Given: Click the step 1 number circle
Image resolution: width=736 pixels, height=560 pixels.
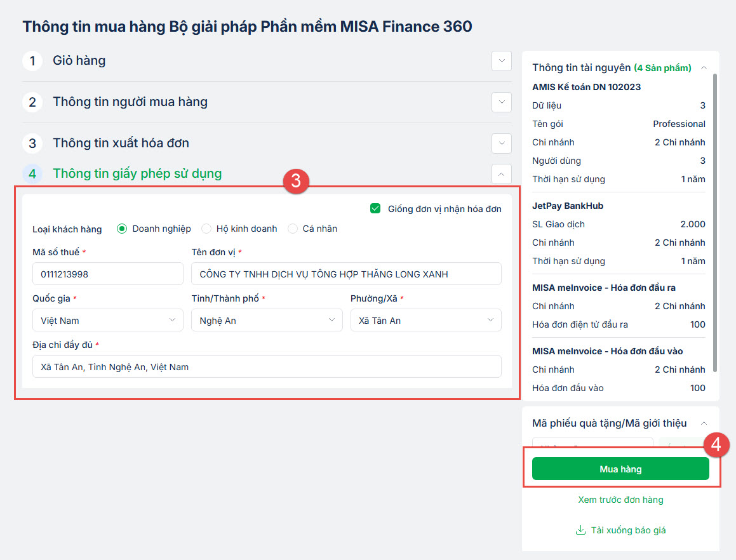Looking at the screenshot, I should 32,61.
